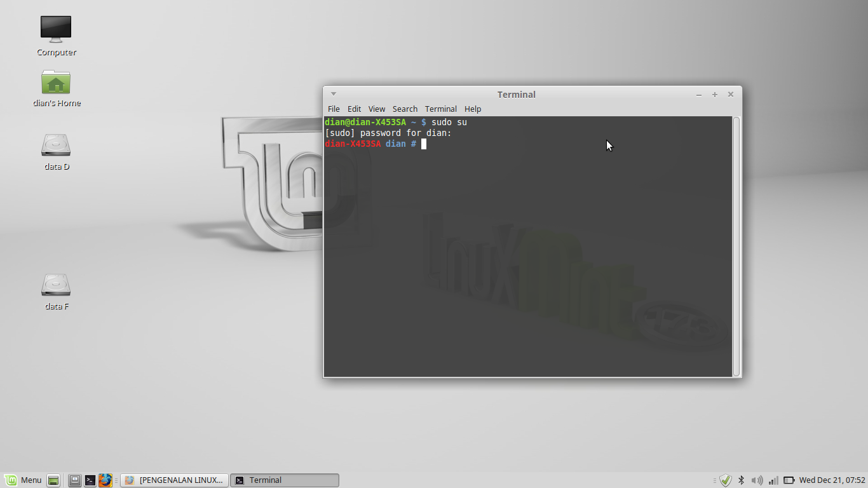Open the Terminal window menu triangle
868x488 pixels.
pos(333,94)
